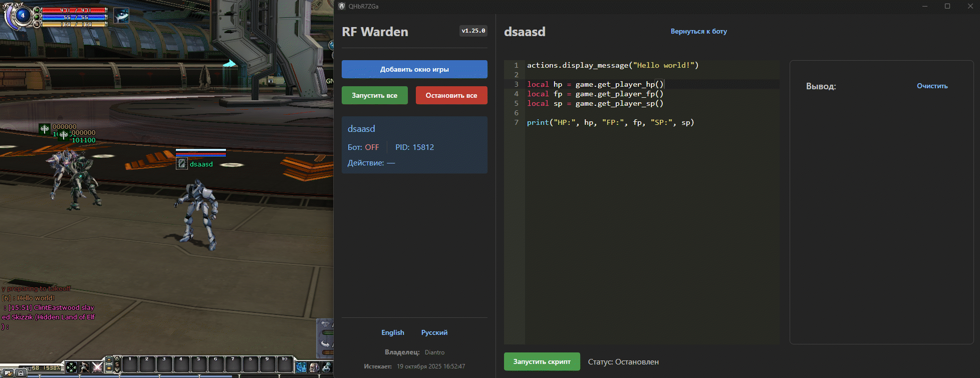Screen dimensions: 980x378
Task: Click the Статус: Остановлен status text
Action: pos(623,362)
